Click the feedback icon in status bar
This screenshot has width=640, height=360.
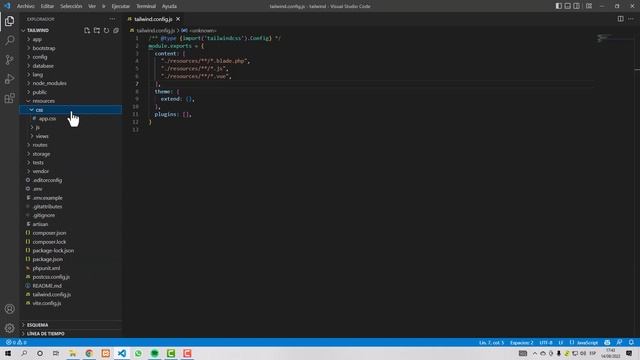(x=620, y=342)
